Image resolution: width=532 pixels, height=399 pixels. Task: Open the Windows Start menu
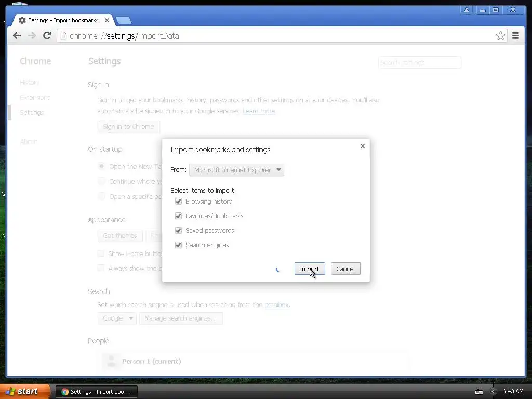point(25,391)
